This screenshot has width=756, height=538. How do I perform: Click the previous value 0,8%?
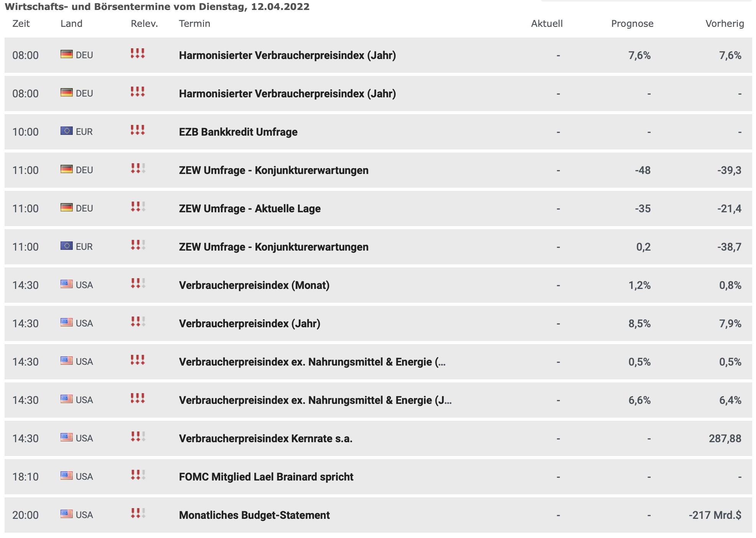pos(730,285)
